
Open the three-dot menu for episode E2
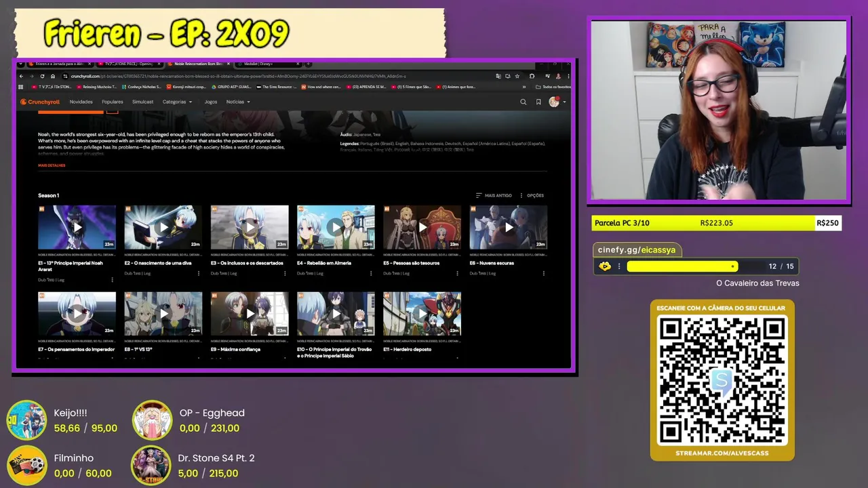click(199, 273)
